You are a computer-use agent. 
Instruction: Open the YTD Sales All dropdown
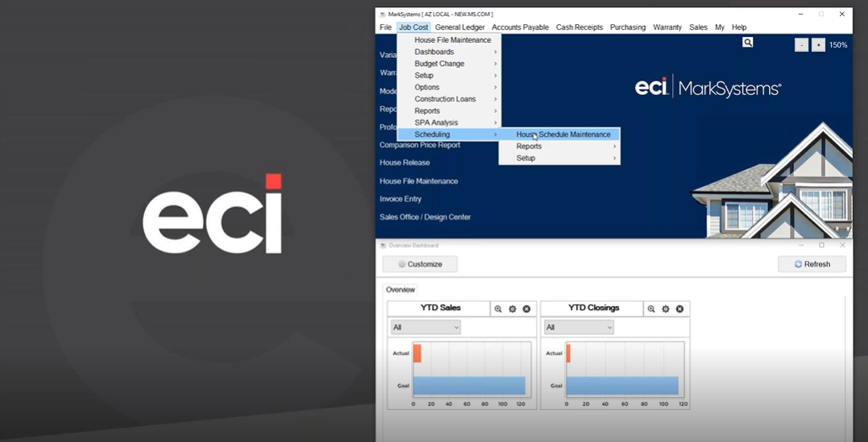(x=426, y=328)
